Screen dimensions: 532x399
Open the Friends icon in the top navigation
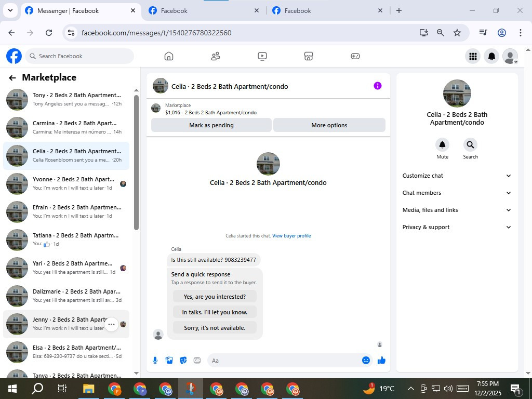(216, 56)
